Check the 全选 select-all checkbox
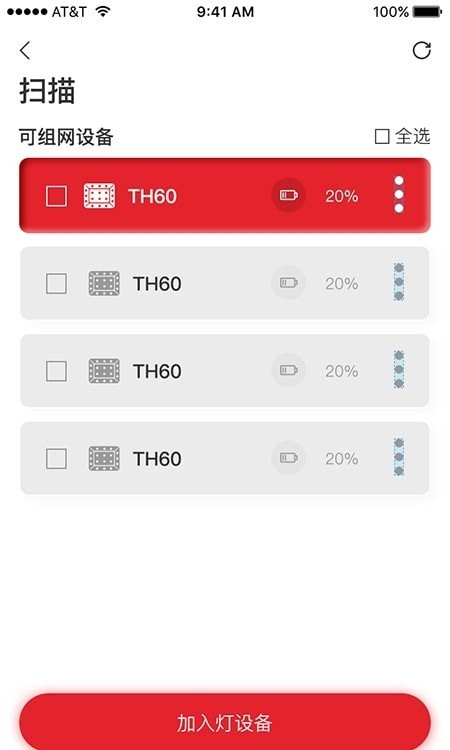This screenshot has height=750, width=450. click(x=382, y=136)
